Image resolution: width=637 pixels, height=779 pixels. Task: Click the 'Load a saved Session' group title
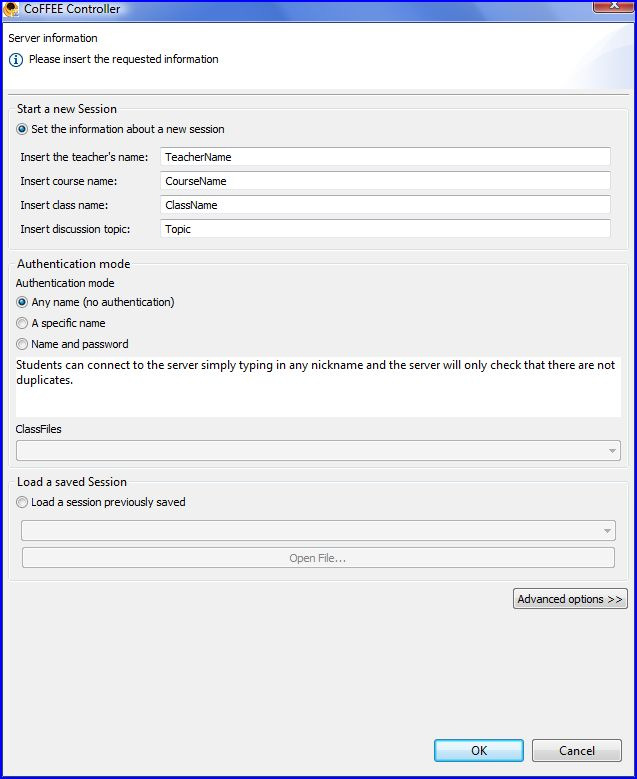[72, 482]
